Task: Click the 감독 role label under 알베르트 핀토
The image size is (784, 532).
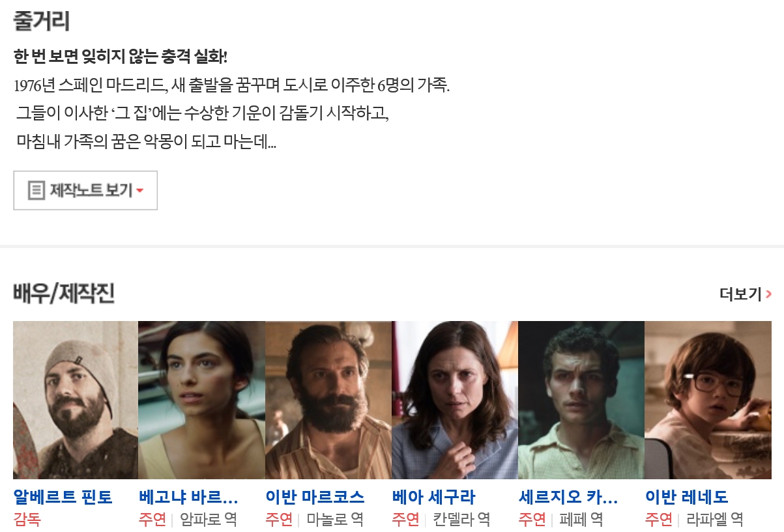Action: coord(27,520)
